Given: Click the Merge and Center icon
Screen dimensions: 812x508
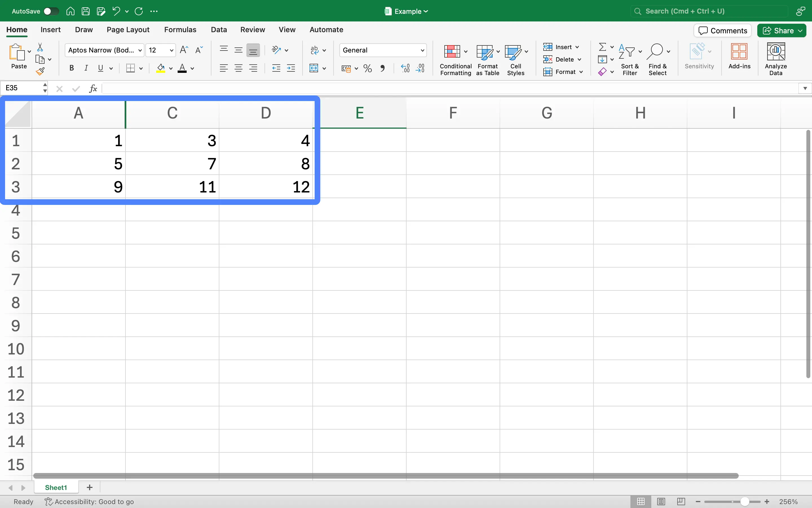Looking at the screenshot, I should click(314, 68).
